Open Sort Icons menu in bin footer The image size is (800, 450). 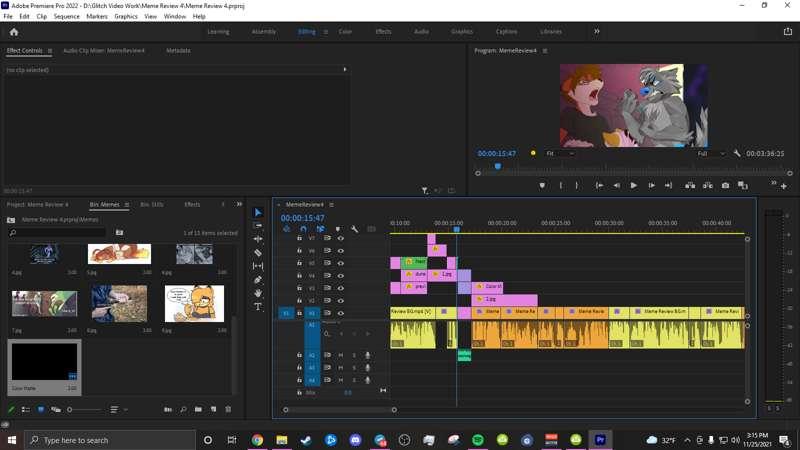(x=118, y=409)
